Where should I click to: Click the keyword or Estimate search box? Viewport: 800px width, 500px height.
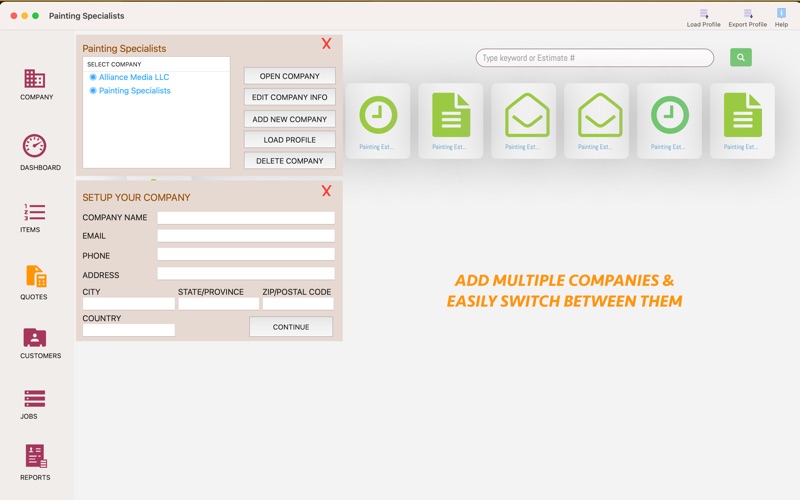pos(594,58)
